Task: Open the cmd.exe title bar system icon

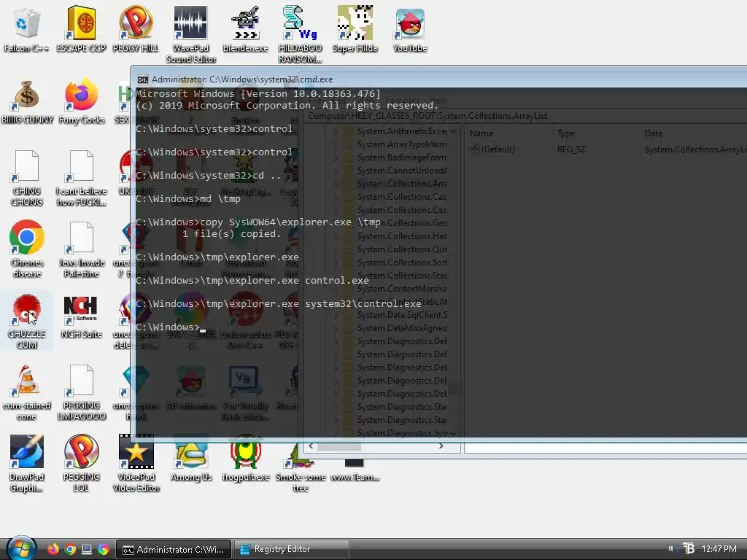Action: [142, 79]
